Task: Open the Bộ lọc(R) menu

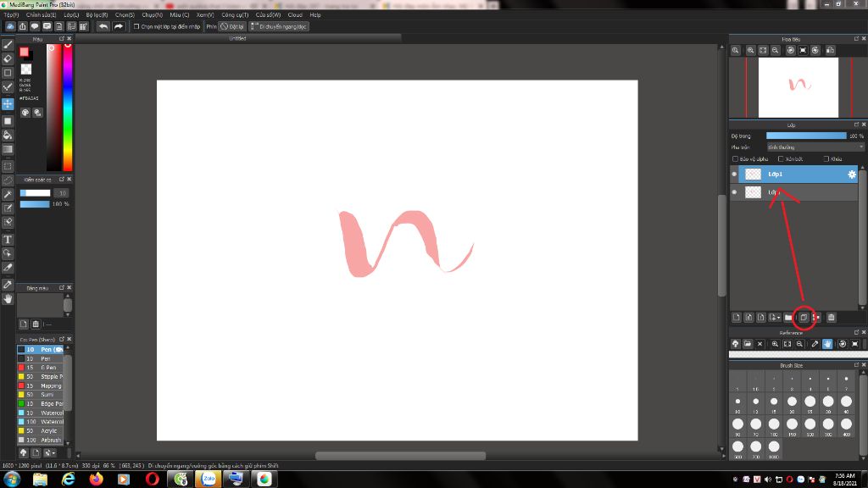Action: (x=97, y=15)
